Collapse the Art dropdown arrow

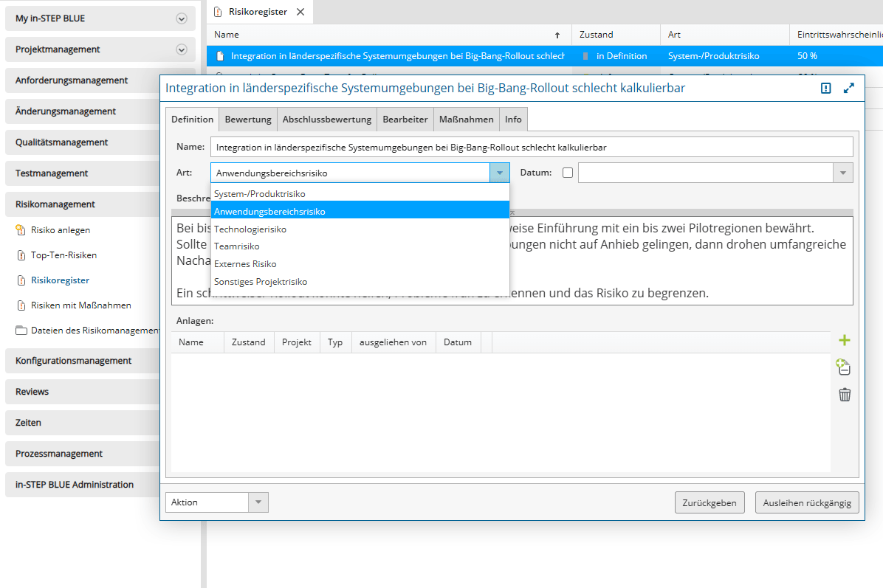pyautogui.click(x=499, y=173)
